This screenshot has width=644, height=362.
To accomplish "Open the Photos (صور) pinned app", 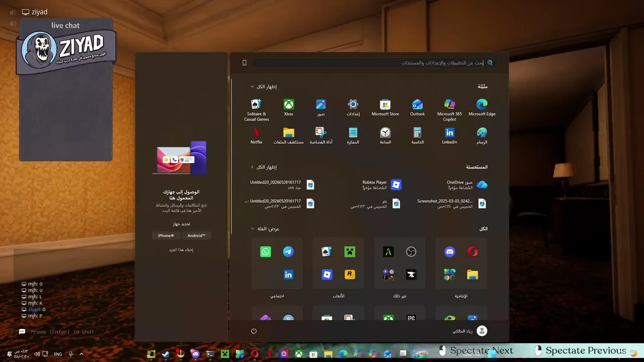I will [320, 108].
